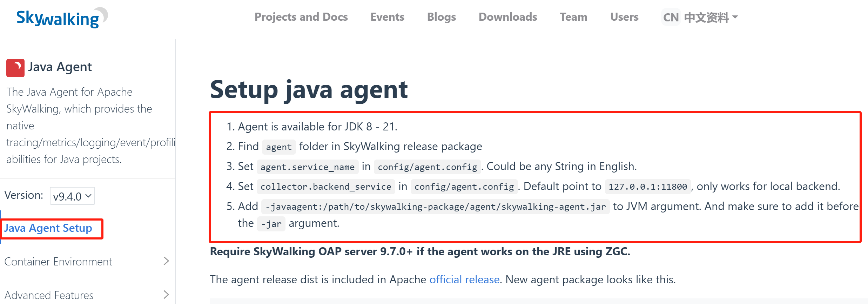Navigate to Downloads
This screenshot has height=304, width=868.
pos(507,17)
